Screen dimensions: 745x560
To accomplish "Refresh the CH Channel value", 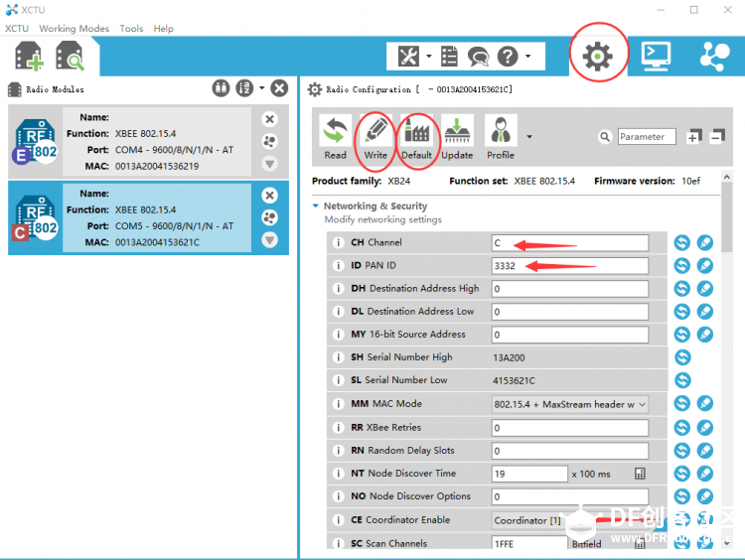I will 682,242.
